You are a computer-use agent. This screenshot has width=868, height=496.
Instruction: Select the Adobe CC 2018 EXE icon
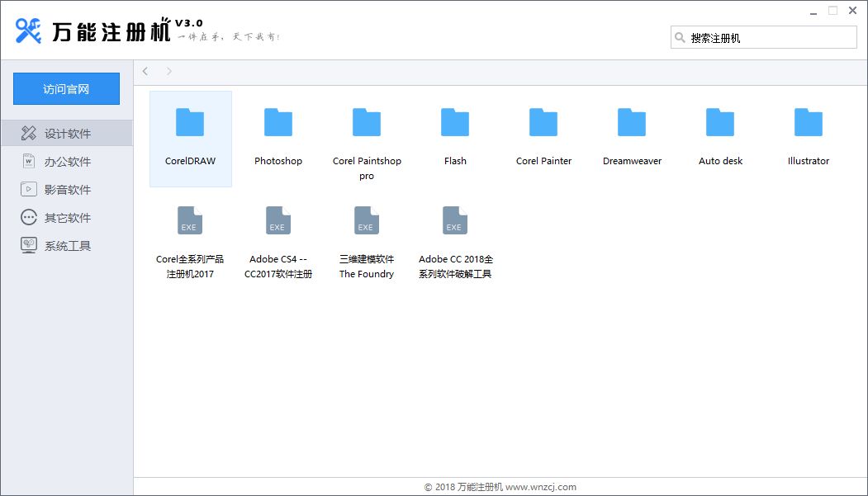(x=455, y=220)
